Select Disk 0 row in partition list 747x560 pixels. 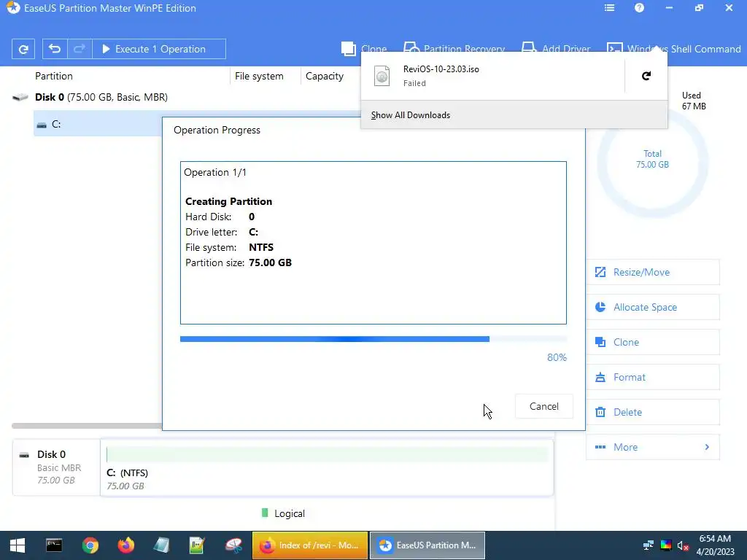tap(101, 97)
